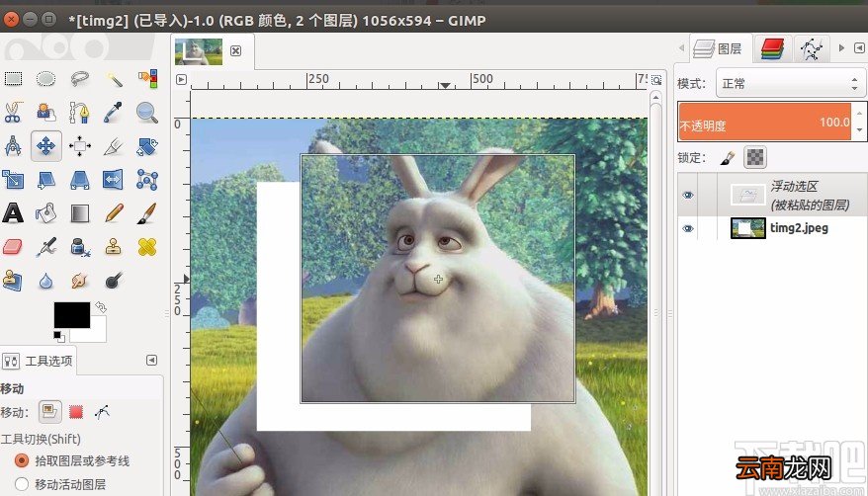Viewport: 868px width, 496px height.
Task: Select the Foreground Select tool
Action: point(45,113)
